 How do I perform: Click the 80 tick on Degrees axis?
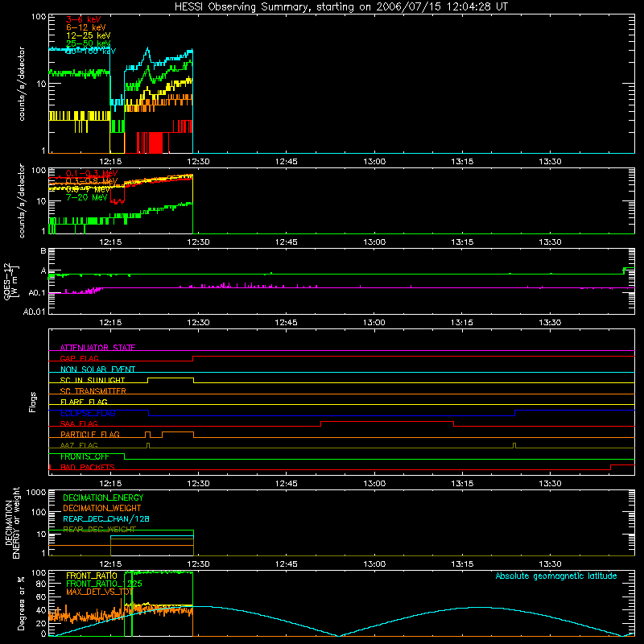tap(41, 584)
